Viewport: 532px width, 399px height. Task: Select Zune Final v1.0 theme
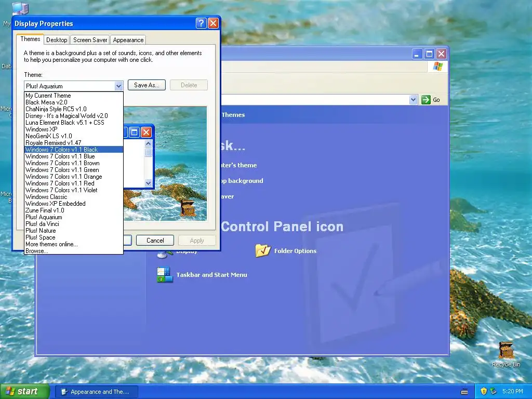74,210
